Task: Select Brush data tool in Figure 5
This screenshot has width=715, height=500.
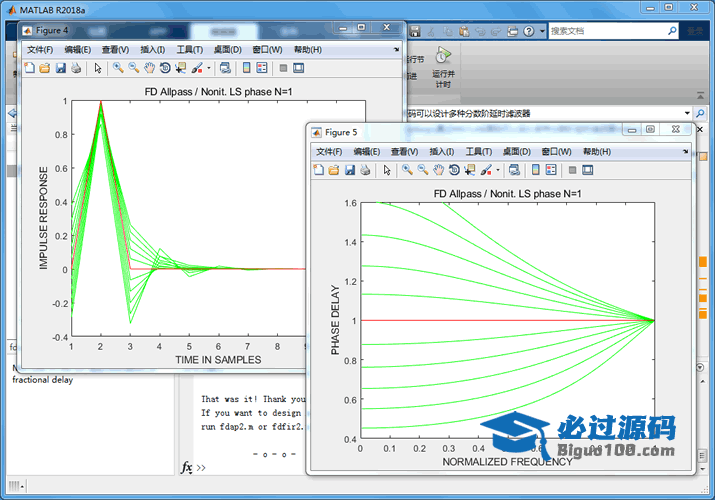Action: click(x=486, y=170)
